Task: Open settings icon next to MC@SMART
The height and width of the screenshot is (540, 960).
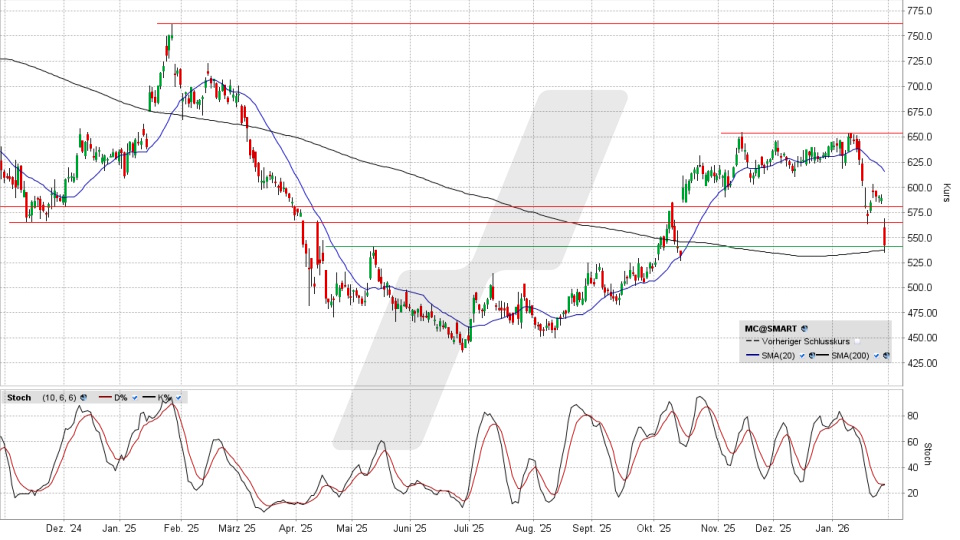Action: point(804,327)
